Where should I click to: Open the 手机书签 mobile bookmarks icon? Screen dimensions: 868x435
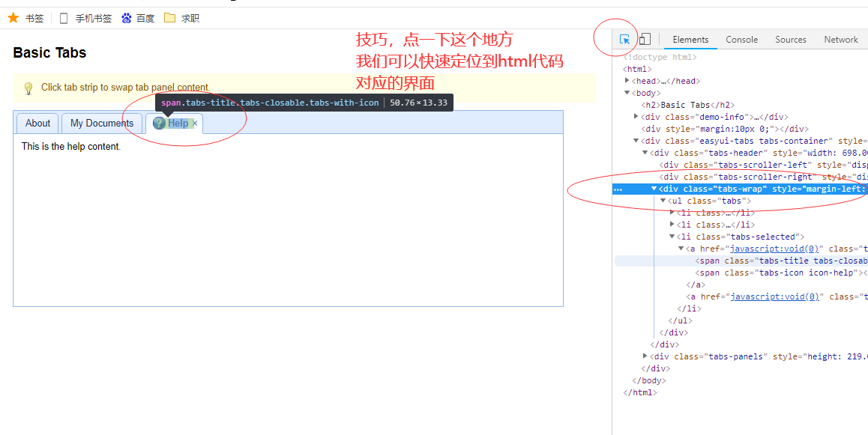point(64,18)
